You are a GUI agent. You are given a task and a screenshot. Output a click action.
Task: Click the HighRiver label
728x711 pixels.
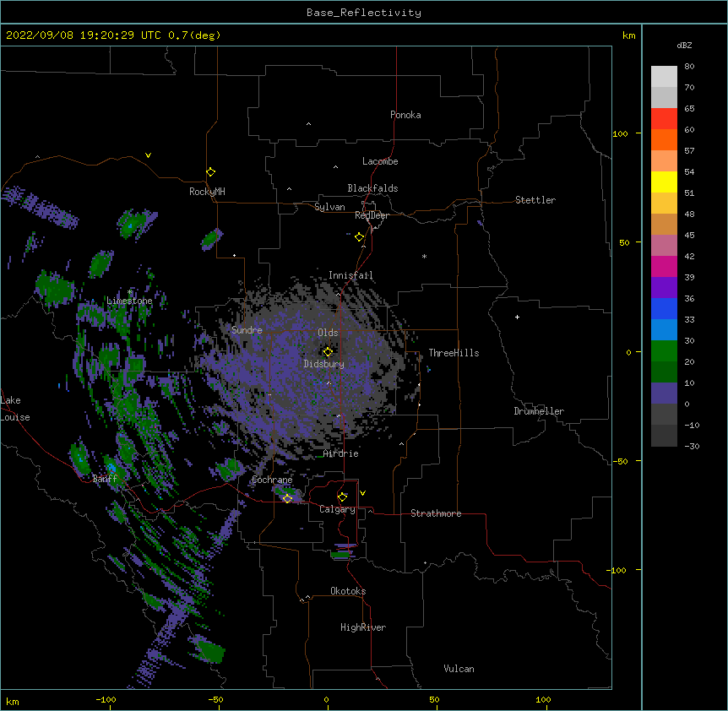click(363, 627)
